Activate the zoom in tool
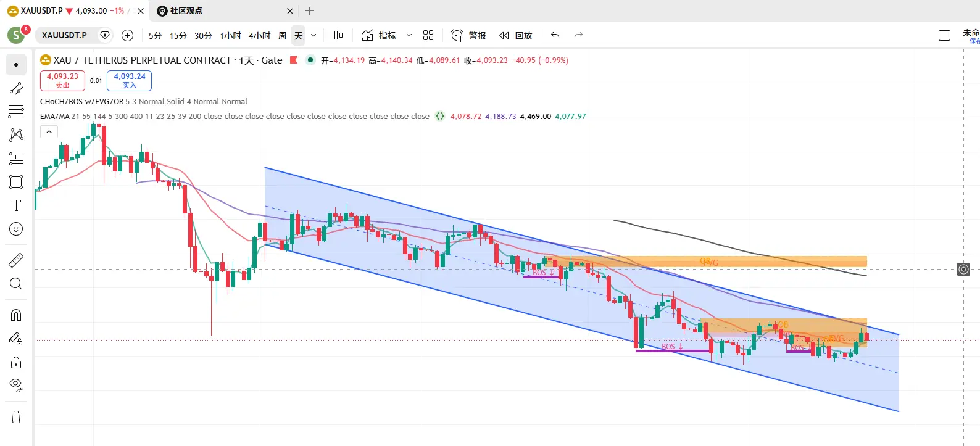This screenshot has height=446, width=980. 16,283
